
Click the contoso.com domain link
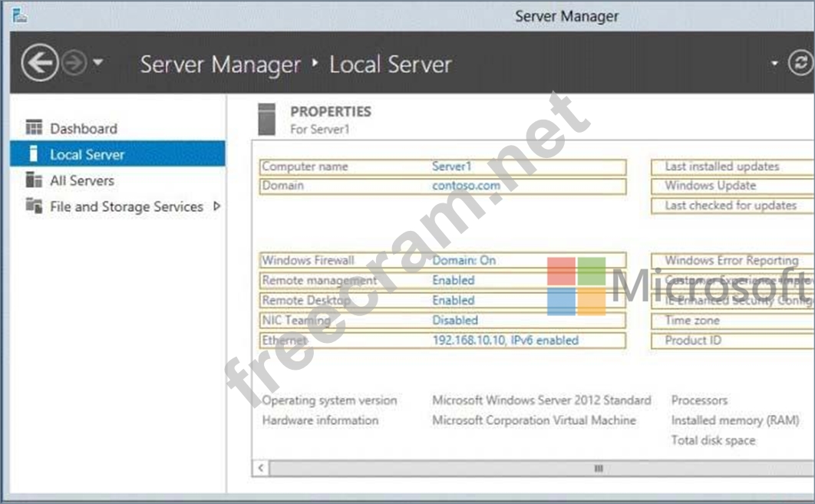467,186
